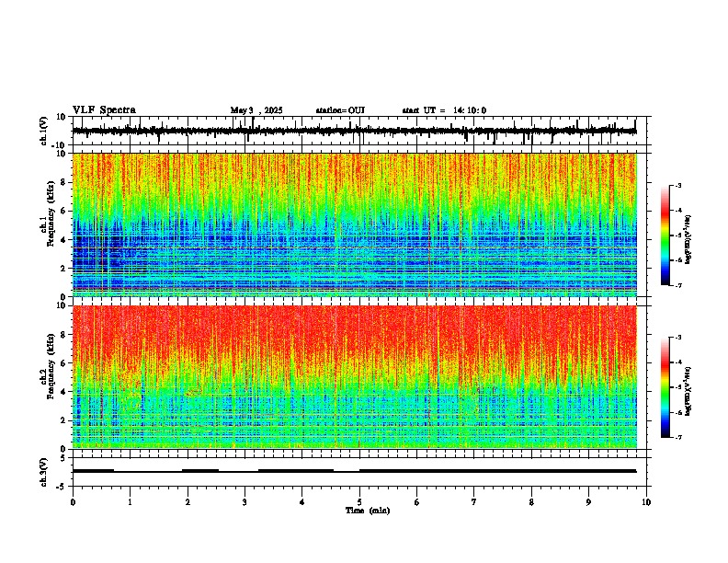Click the "May 3 , 2025" date text
This screenshot has width=728, height=563.
pyautogui.click(x=256, y=110)
